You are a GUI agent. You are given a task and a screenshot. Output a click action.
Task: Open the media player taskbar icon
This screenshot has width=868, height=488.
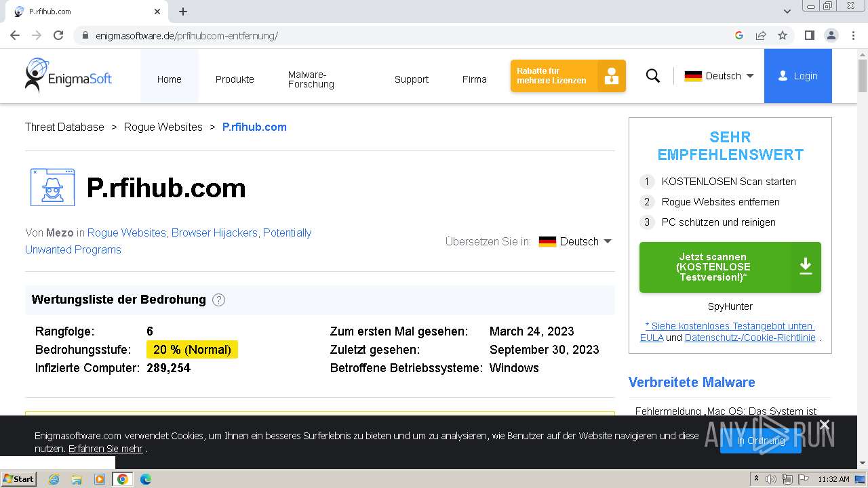tap(100, 479)
